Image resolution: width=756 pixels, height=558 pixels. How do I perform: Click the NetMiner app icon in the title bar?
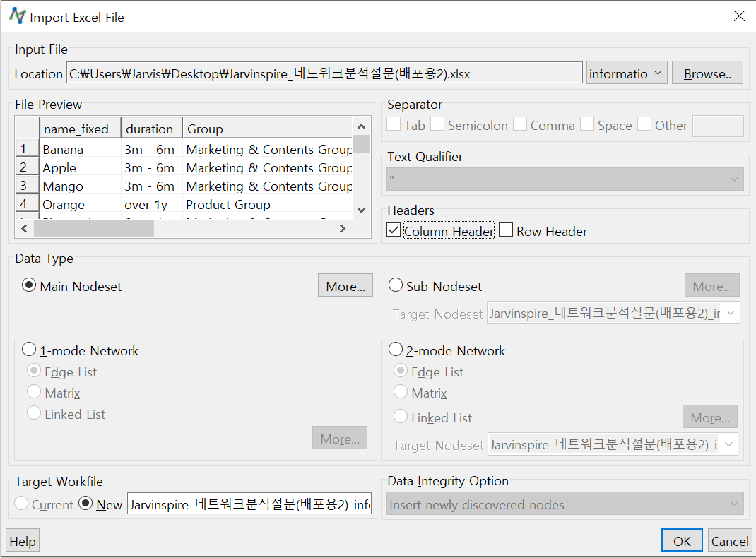click(x=18, y=16)
